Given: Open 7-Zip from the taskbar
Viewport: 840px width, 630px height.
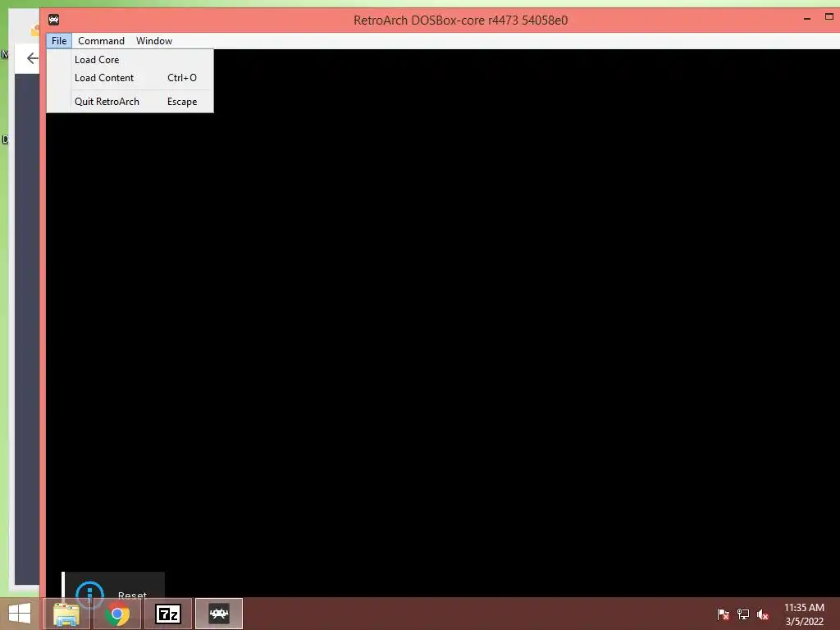Looking at the screenshot, I should pos(168,614).
